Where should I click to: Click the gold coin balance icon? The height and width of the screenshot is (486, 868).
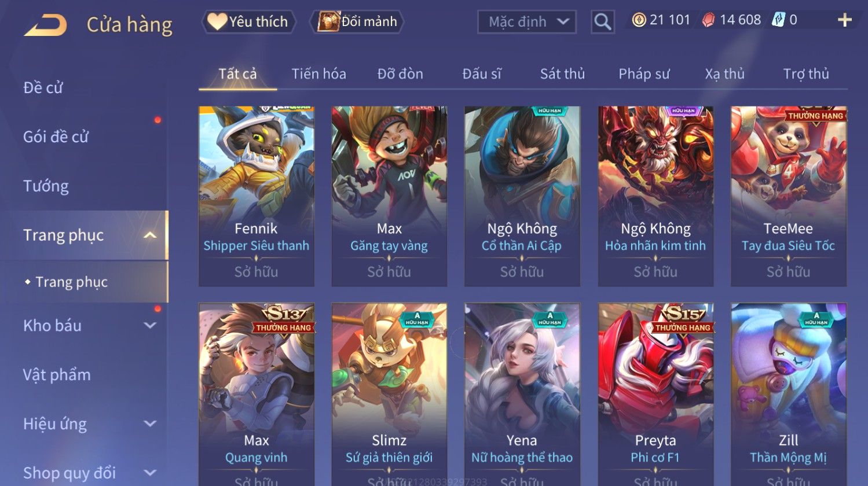[x=639, y=20]
